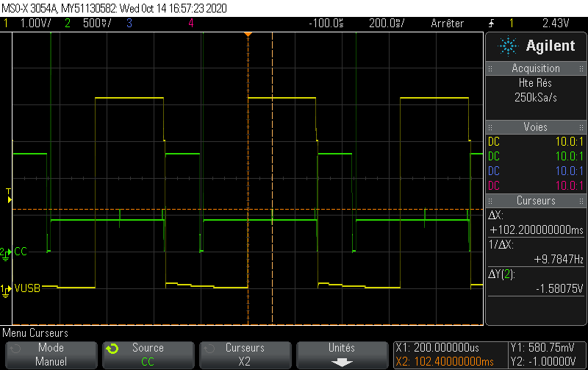Image resolution: width=588 pixels, height=370 pixels.
Task: Click the 250kSa/s sample rate
Action: (536, 98)
